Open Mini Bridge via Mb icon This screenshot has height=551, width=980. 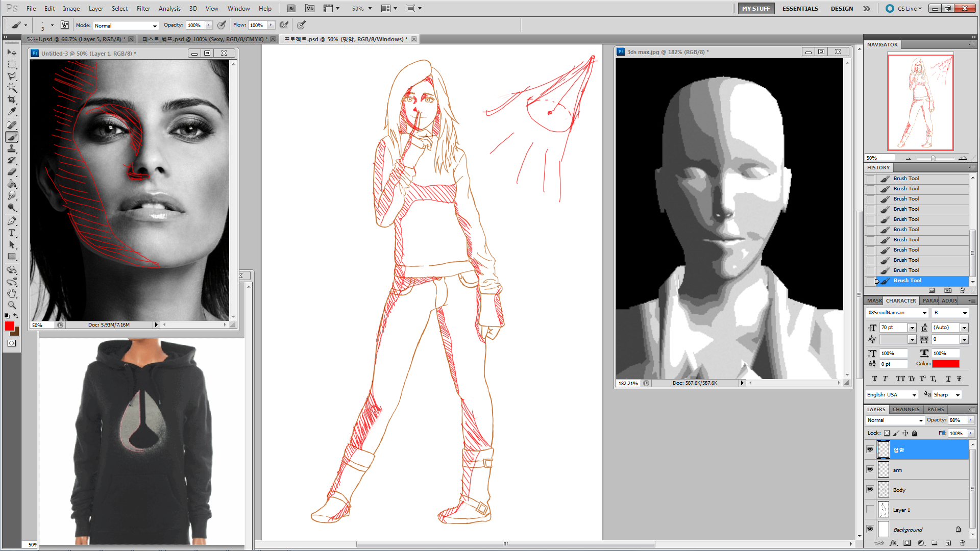[310, 9]
